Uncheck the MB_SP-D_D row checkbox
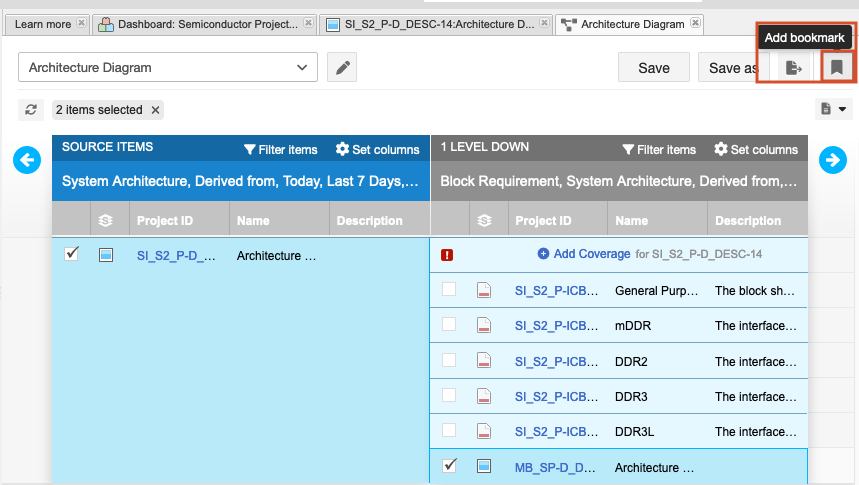This screenshot has height=485, width=859. [449, 465]
